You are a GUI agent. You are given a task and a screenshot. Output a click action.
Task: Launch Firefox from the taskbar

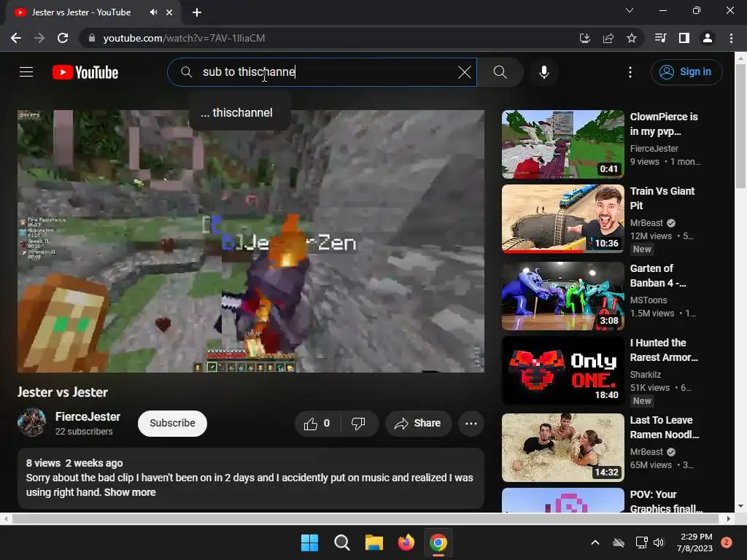click(x=406, y=542)
